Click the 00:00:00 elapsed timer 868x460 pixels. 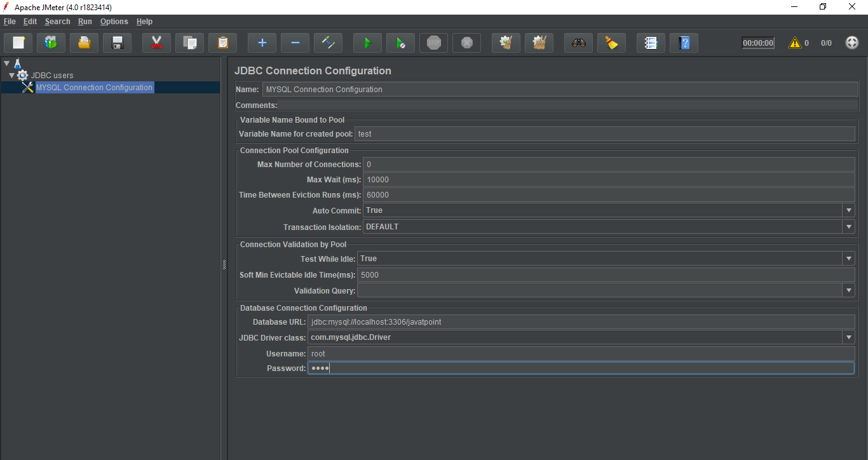(758, 43)
